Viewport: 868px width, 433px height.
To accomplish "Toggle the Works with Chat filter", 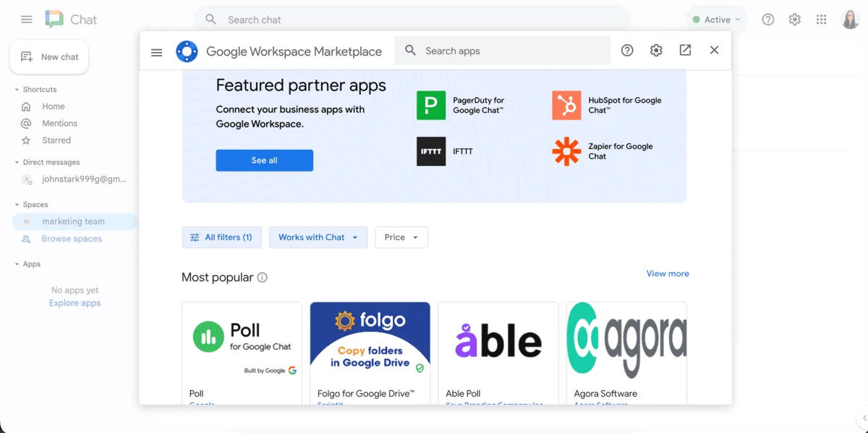I will 318,237.
